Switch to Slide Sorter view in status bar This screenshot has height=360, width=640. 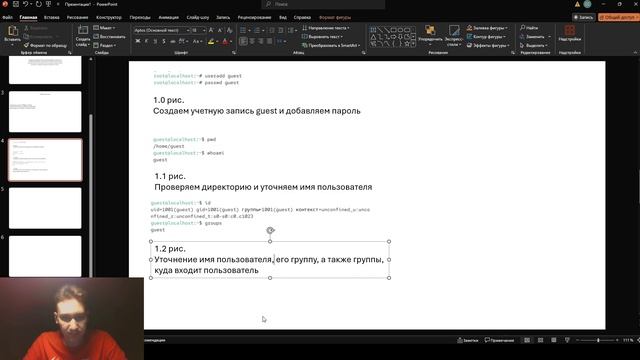click(x=540, y=340)
